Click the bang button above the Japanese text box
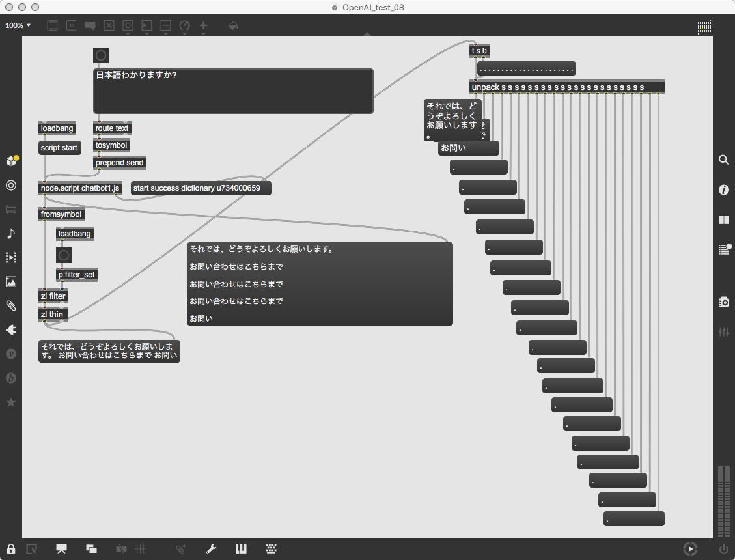Image resolution: width=735 pixels, height=560 pixels. tap(101, 55)
